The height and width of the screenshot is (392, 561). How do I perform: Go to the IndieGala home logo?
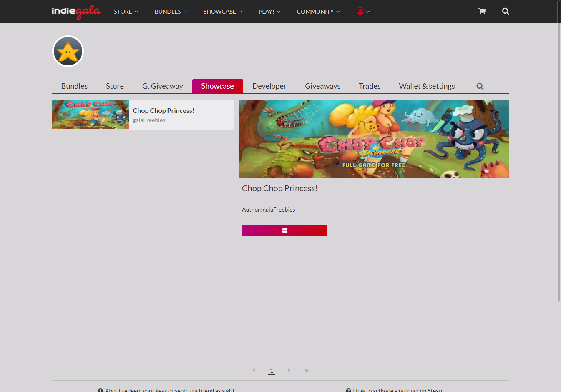(x=76, y=12)
